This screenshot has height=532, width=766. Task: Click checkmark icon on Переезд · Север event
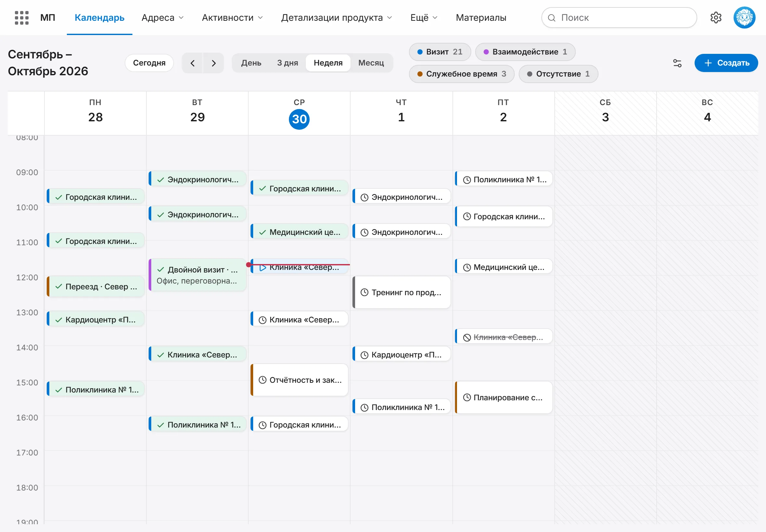click(59, 286)
